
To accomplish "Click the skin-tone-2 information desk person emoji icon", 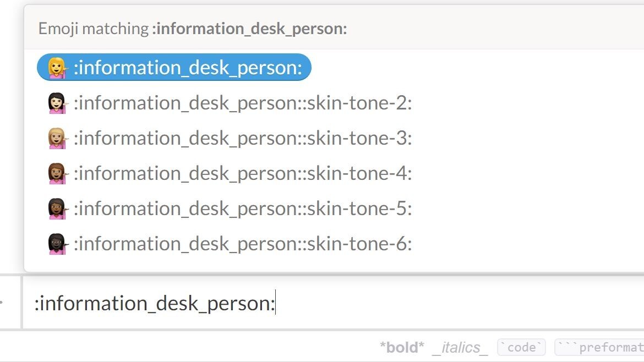I will (57, 103).
